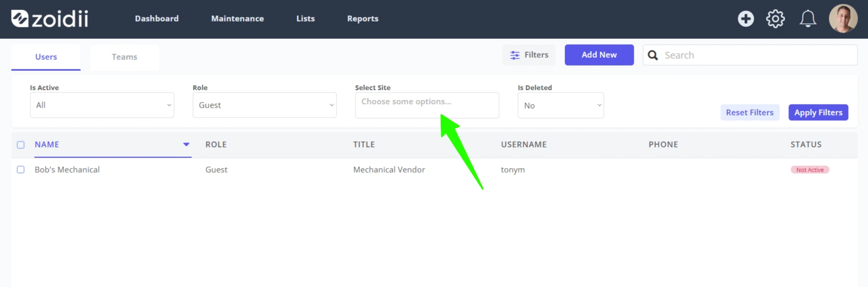Tick the select-all checkbox in header
Viewport: 868px width, 287px height.
click(20, 145)
